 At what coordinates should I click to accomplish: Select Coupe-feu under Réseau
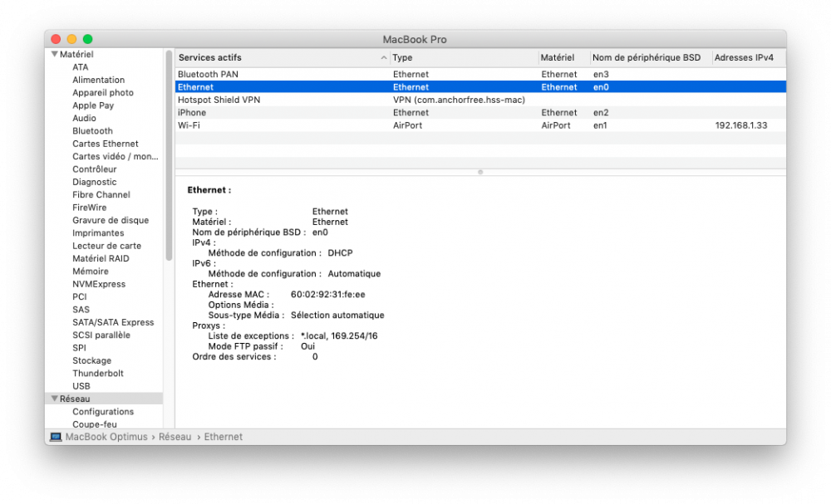[95, 424]
